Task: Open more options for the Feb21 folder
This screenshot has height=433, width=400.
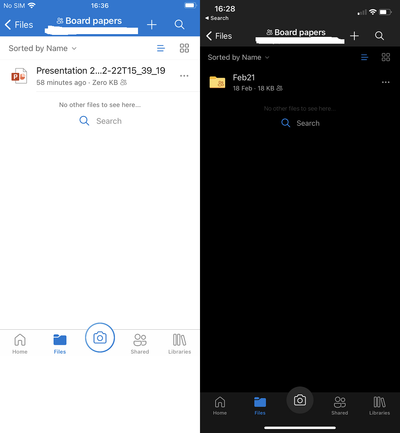Action: [386, 82]
